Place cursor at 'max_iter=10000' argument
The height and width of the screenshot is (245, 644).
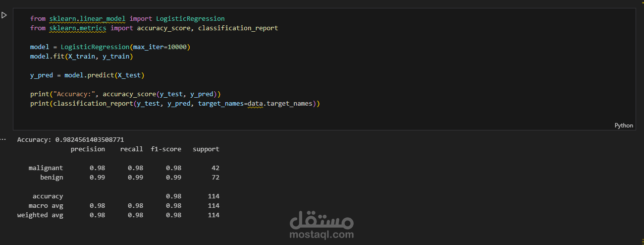tap(160, 47)
